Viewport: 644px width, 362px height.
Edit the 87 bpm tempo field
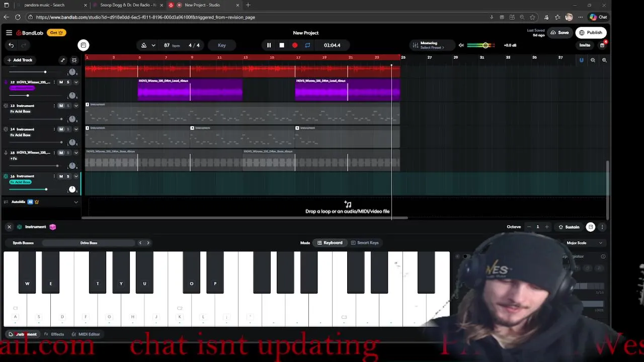[x=172, y=45]
